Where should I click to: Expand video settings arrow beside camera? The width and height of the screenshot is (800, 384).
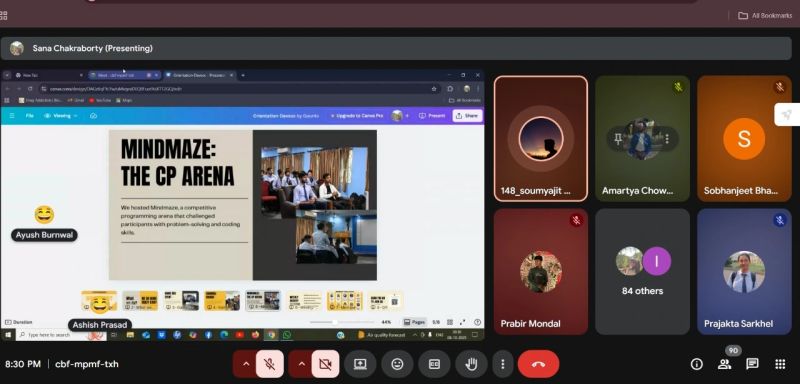pos(301,364)
